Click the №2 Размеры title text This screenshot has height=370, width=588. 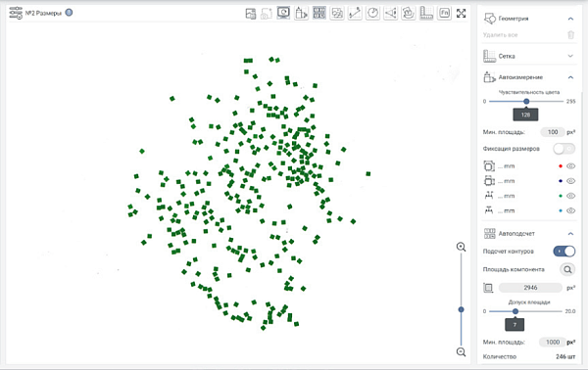point(43,13)
